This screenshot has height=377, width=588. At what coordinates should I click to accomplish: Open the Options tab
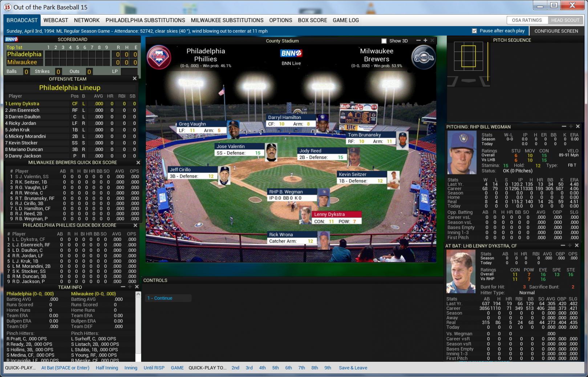(281, 20)
